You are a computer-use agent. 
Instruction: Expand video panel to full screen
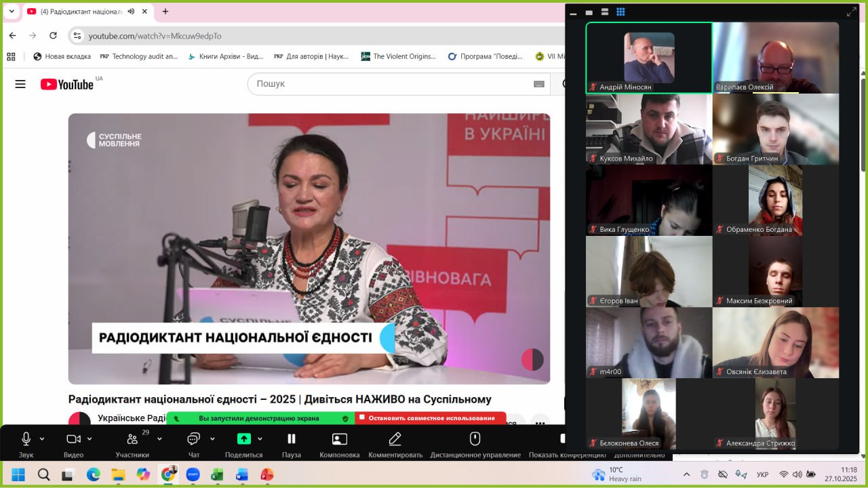tap(851, 12)
